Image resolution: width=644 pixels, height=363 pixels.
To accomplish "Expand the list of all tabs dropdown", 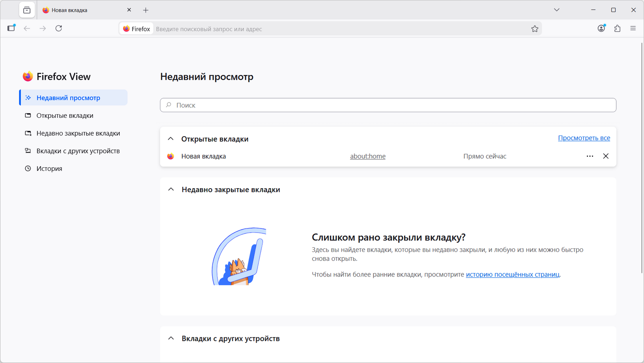I will tap(557, 10).
